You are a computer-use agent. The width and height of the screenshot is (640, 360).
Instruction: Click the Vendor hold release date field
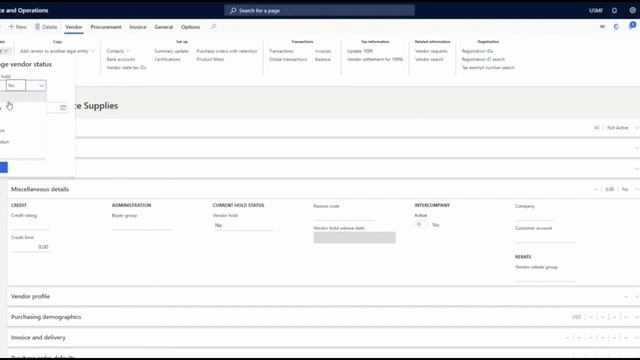pyautogui.click(x=354, y=238)
